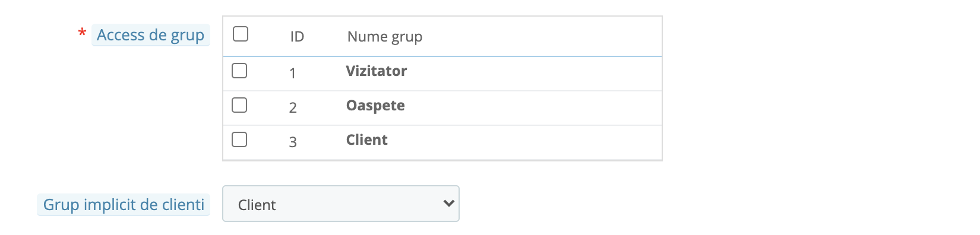Screen dimensions: 980x235
Task: Click the red required-field asterisk
Action: click(82, 33)
